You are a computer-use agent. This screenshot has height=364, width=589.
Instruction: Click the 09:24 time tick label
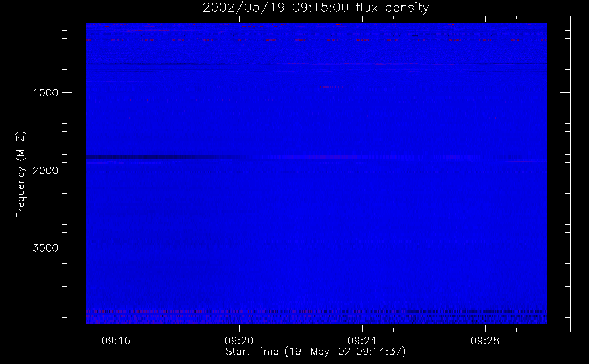[x=362, y=341]
